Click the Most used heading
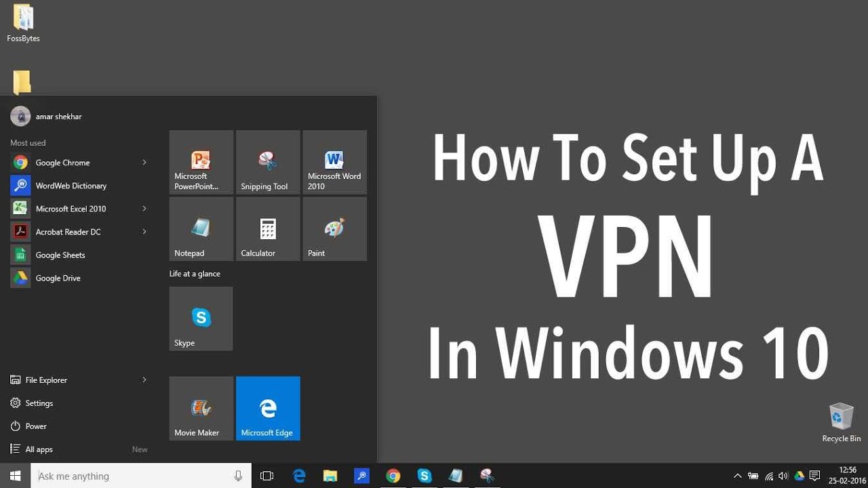 tap(28, 143)
